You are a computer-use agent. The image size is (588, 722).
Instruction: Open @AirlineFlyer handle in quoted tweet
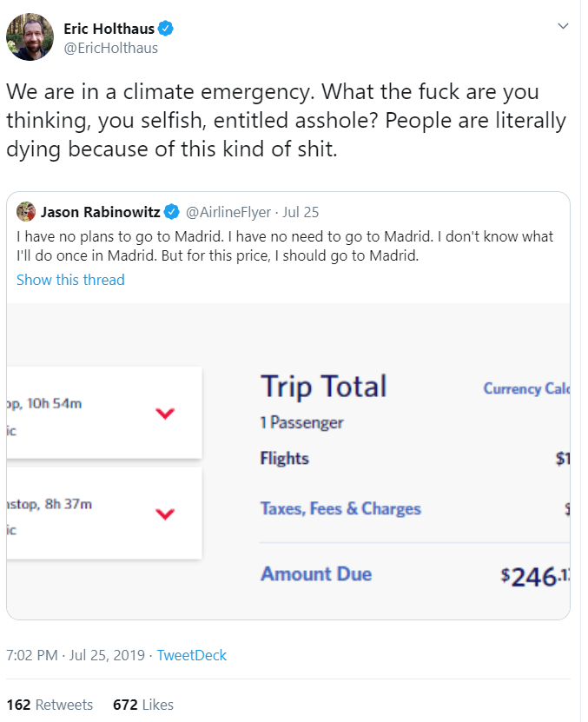click(227, 213)
